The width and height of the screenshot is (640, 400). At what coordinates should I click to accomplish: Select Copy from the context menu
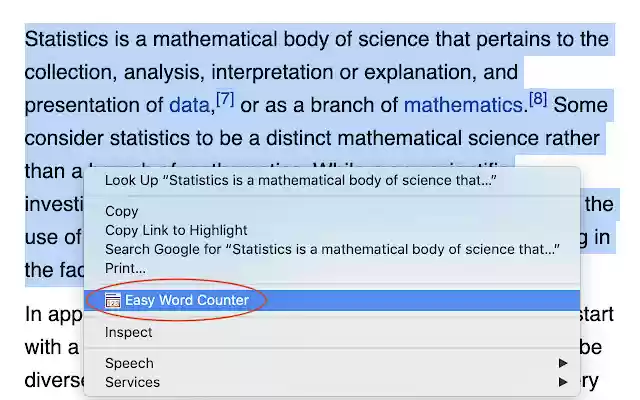[122, 211]
